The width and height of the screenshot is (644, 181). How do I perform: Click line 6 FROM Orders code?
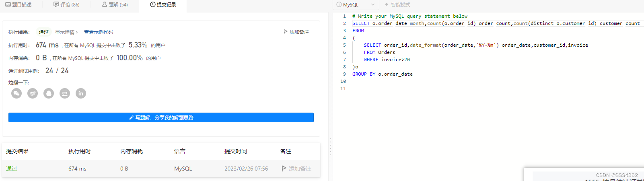[x=380, y=52]
